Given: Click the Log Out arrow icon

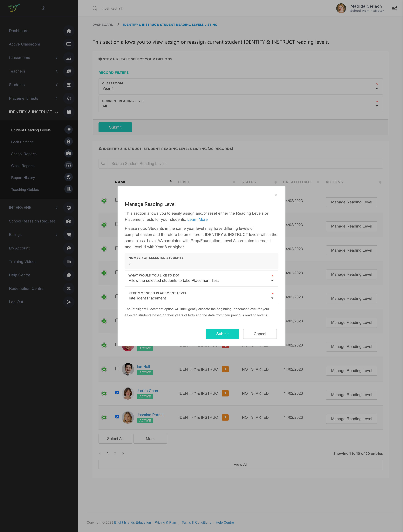Looking at the screenshot, I should [x=69, y=302].
